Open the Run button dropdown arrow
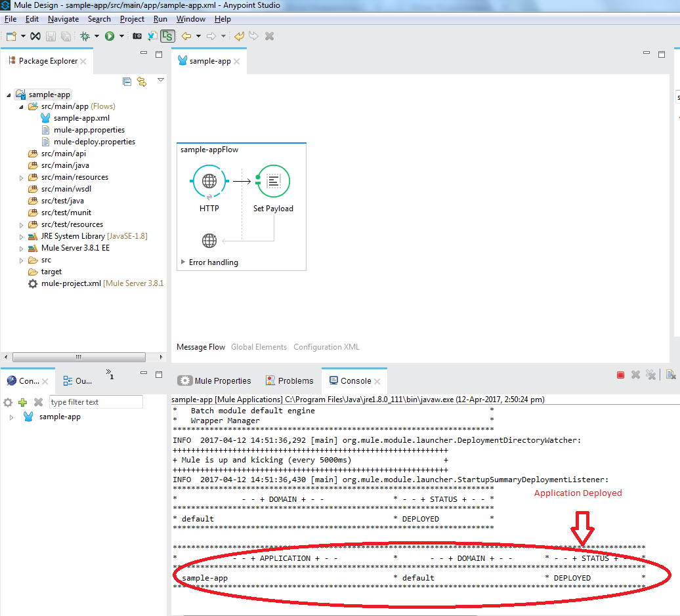Screen dimensions: 680x616 [x=121, y=35]
